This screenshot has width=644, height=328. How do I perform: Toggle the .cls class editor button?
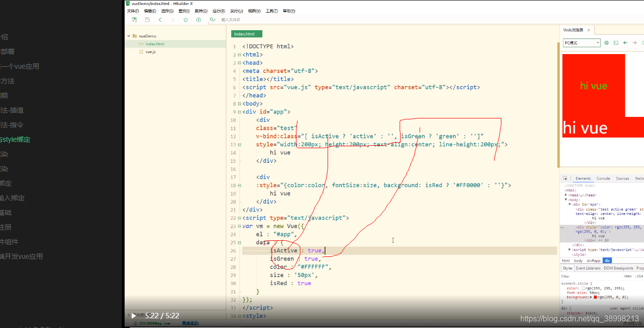(639, 276)
